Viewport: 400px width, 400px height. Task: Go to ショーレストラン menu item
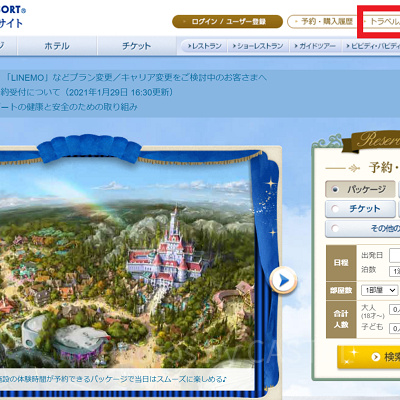coord(258,46)
